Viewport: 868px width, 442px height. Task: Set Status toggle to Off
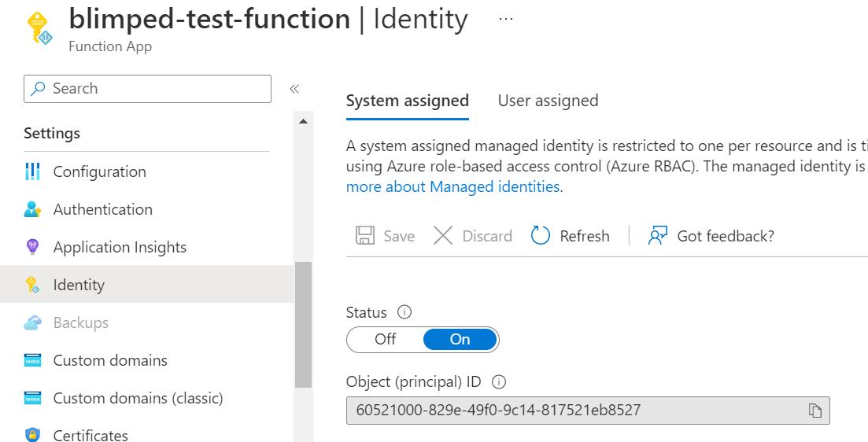coord(386,339)
